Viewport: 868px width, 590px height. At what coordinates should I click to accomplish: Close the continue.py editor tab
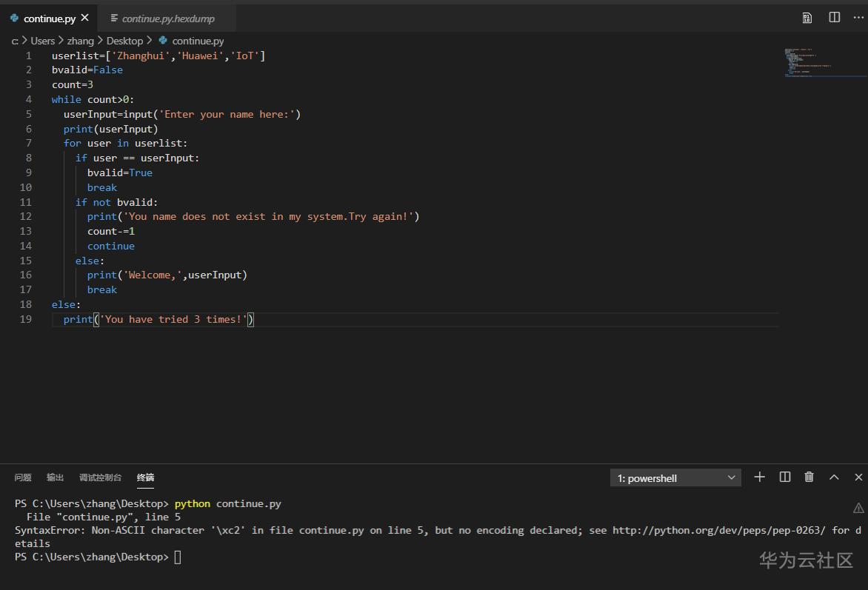click(x=84, y=18)
